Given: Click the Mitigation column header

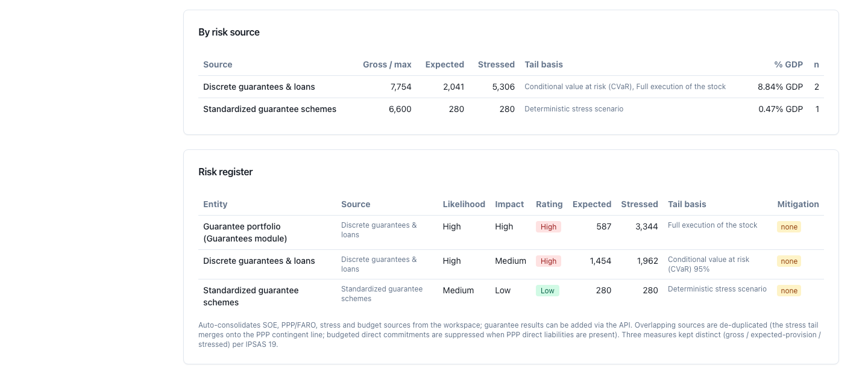Looking at the screenshot, I should coord(798,204).
